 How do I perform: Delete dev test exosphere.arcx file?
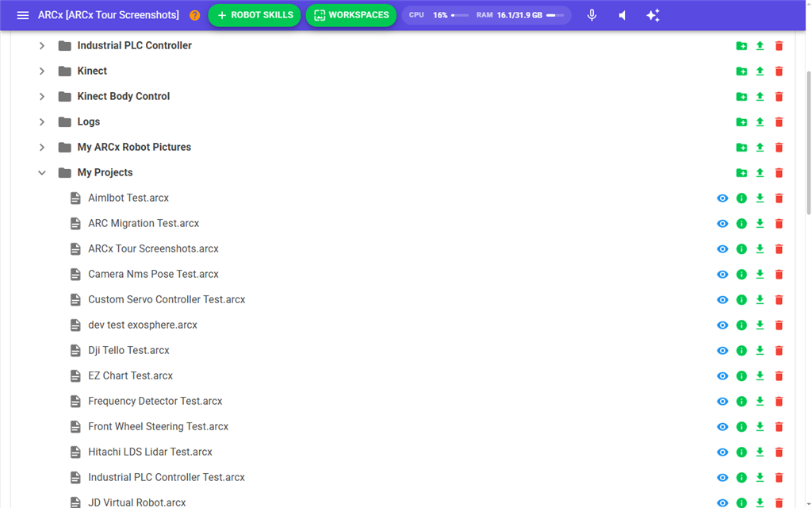pyautogui.click(x=779, y=325)
